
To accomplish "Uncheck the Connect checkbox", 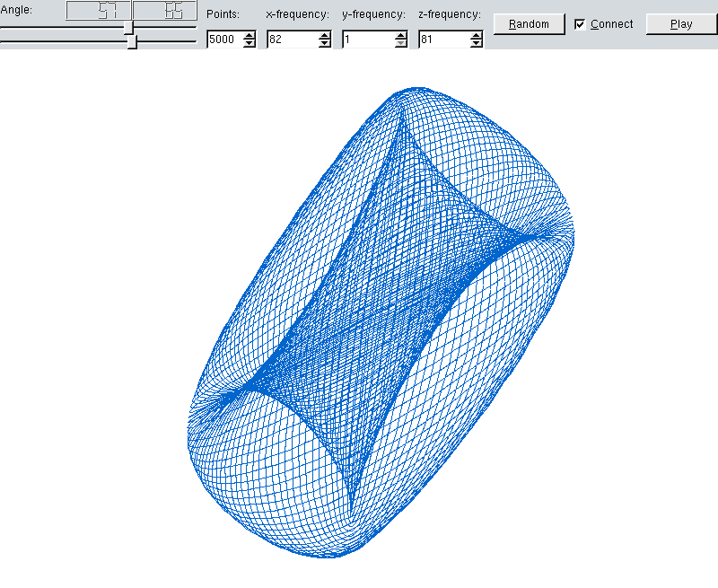I will point(580,24).
